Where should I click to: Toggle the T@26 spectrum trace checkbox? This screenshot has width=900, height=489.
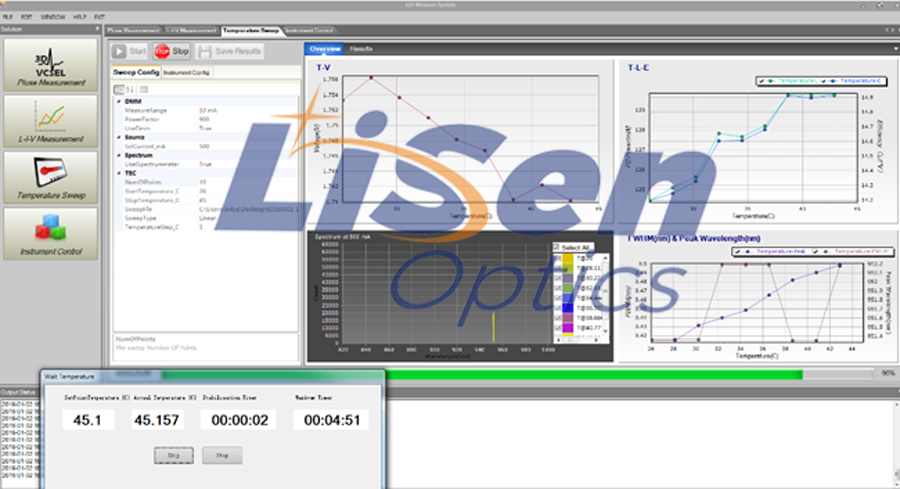pyautogui.click(x=557, y=258)
